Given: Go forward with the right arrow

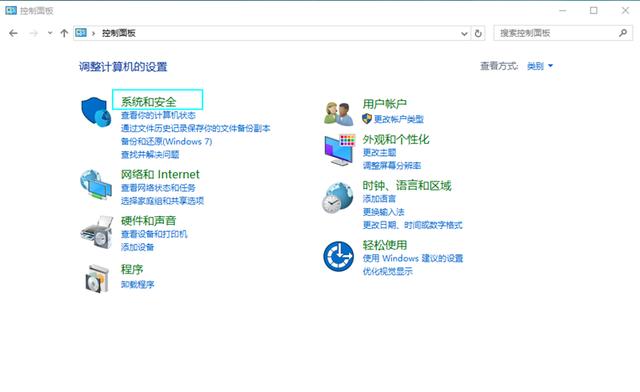Looking at the screenshot, I should (x=34, y=33).
